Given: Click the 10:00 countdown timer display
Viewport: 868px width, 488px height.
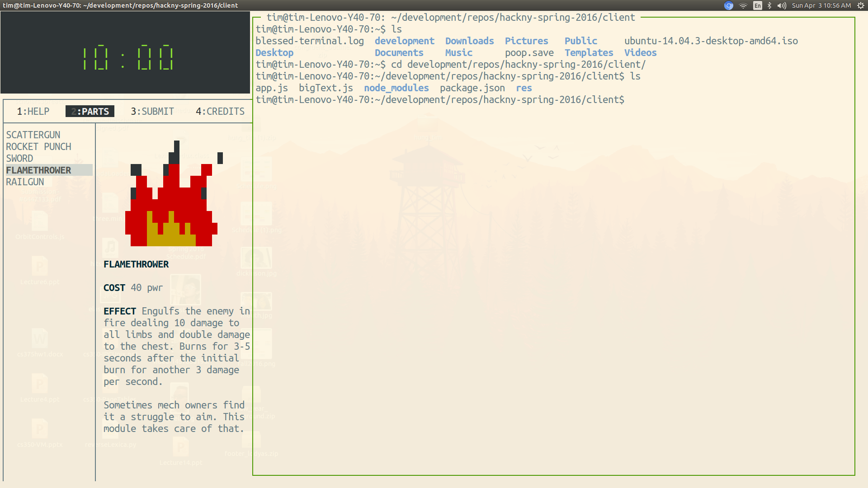Looking at the screenshot, I should click(x=128, y=58).
